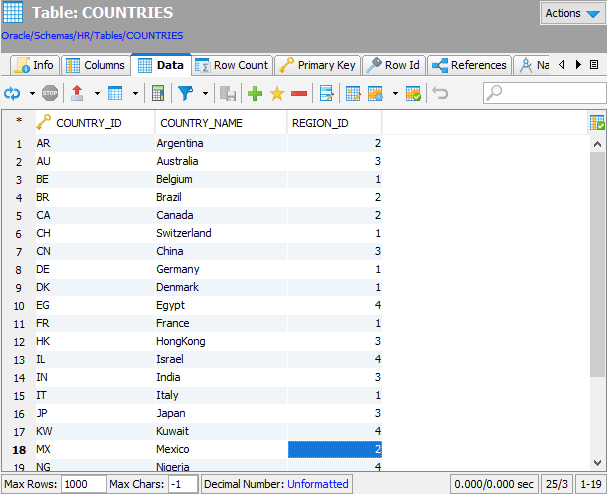Open the export icon's dropdown arrow

click(x=96, y=93)
